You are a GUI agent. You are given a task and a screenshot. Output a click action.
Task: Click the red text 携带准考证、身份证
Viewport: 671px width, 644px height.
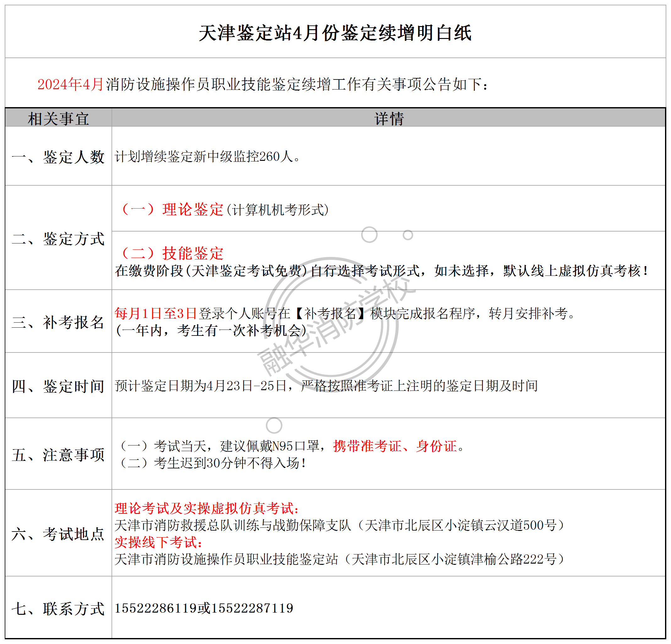[396, 446]
